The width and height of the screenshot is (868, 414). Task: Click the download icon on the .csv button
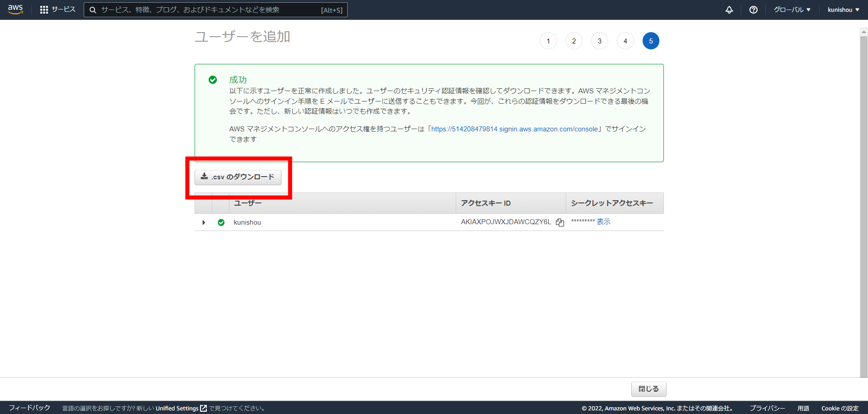point(204,177)
